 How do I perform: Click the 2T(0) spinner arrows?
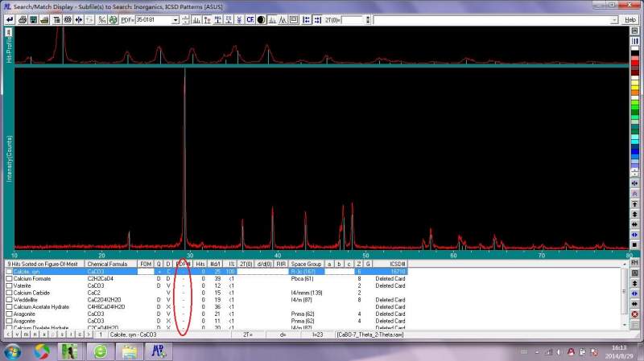click(368, 19)
